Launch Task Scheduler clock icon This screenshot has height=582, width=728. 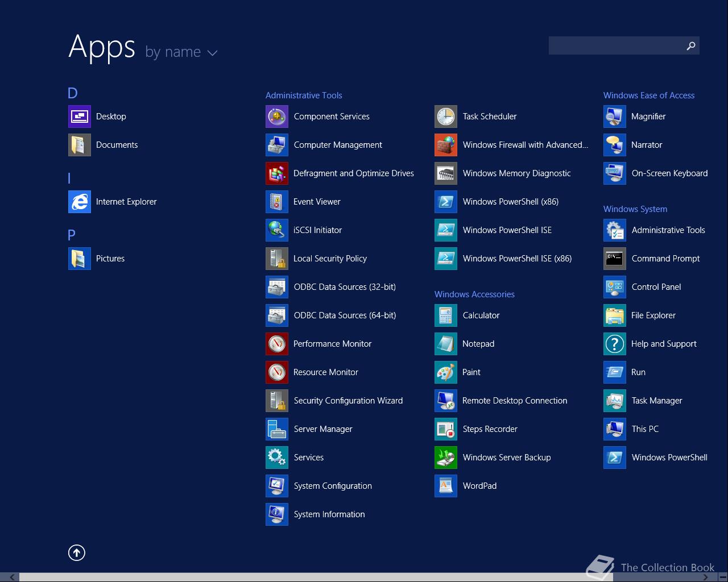click(446, 117)
